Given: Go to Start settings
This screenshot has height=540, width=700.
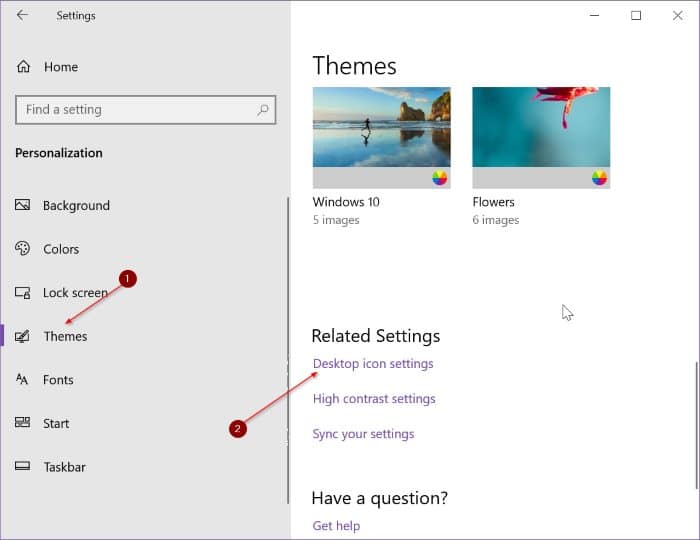Looking at the screenshot, I should pyautogui.click(x=56, y=424).
